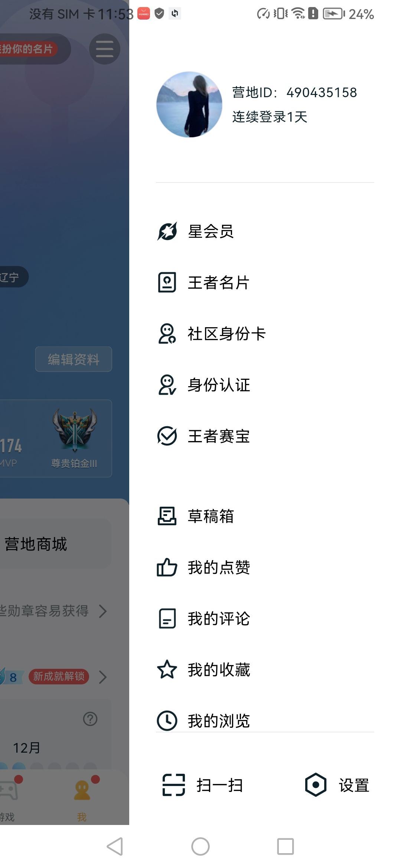Tap the profile avatar photo
Viewport: 401px width, 868px height.
(189, 105)
